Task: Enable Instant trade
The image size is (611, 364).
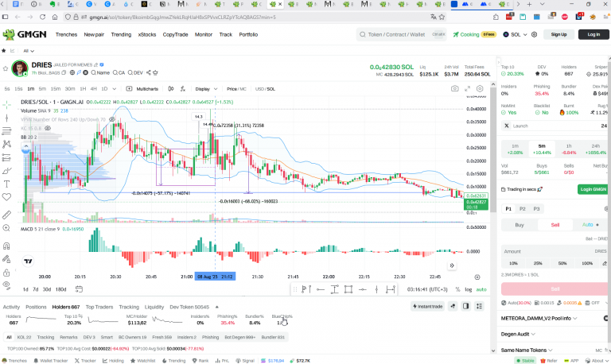Action: (427, 307)
